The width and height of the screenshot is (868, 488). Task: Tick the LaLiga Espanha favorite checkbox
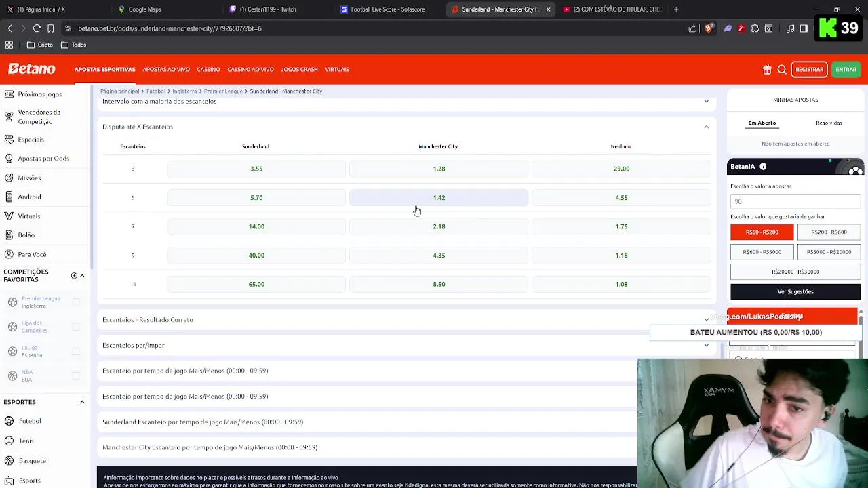point(76,351)
